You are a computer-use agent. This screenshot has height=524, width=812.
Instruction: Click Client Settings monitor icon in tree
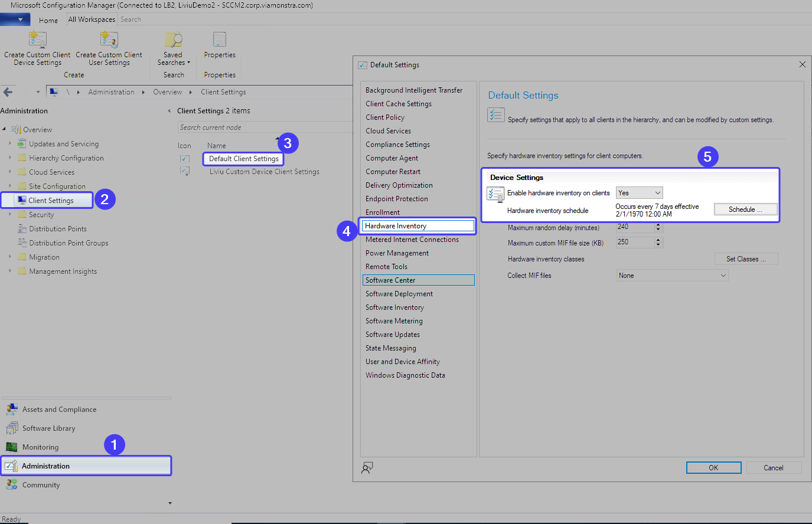pyautogui.click(x=22, y=201)
